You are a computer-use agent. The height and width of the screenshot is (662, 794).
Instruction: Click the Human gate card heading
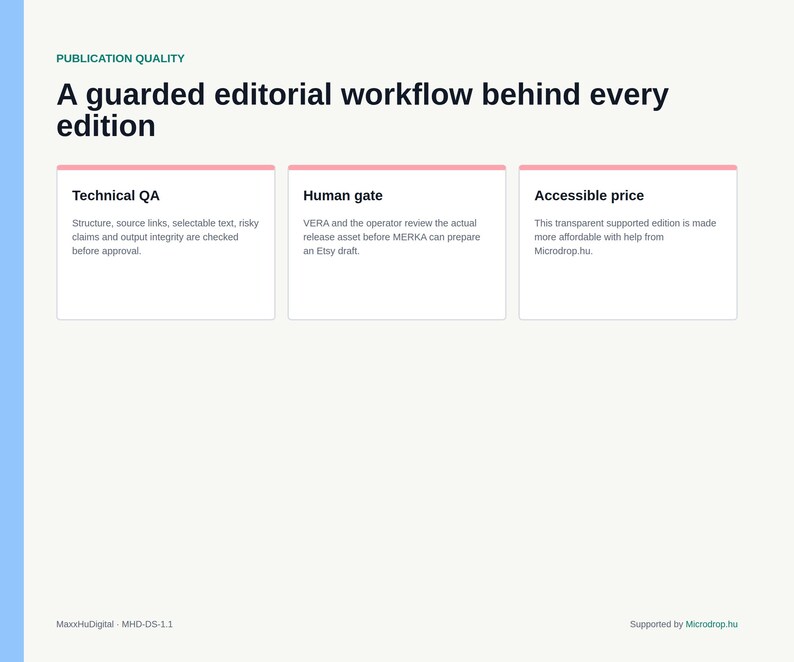[343, 196]
